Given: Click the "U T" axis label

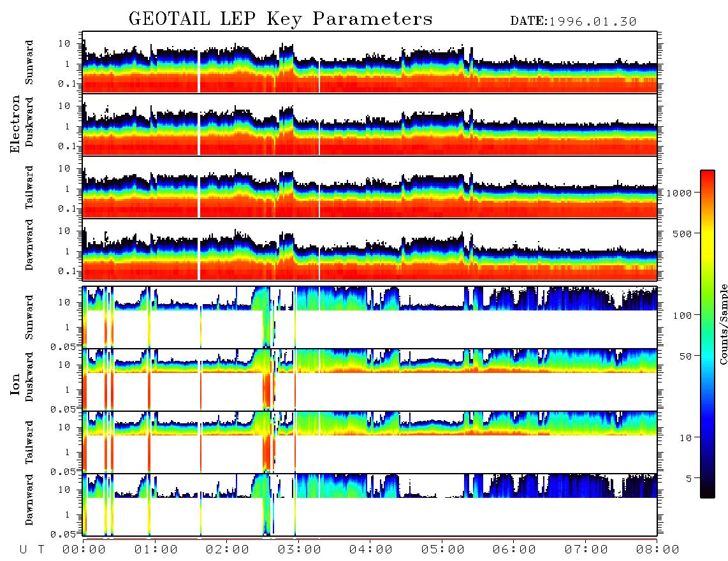Looking at the screenshot, I should coord(32,550).
